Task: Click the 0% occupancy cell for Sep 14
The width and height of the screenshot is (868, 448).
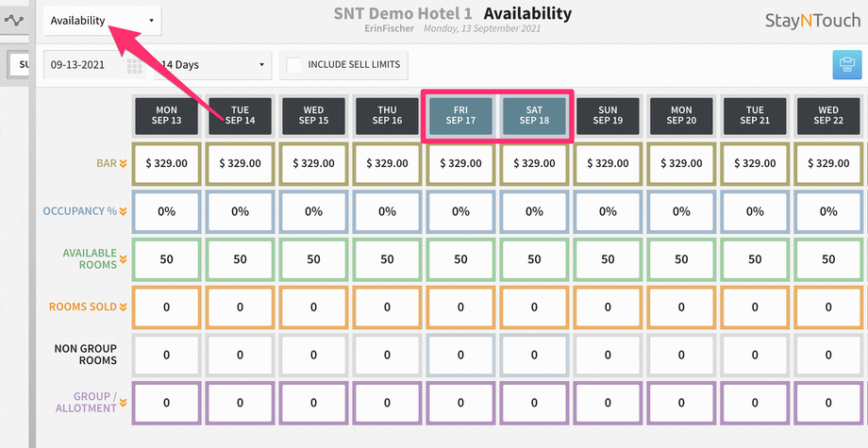Action: pyautogui.click(x=241, y=211)
